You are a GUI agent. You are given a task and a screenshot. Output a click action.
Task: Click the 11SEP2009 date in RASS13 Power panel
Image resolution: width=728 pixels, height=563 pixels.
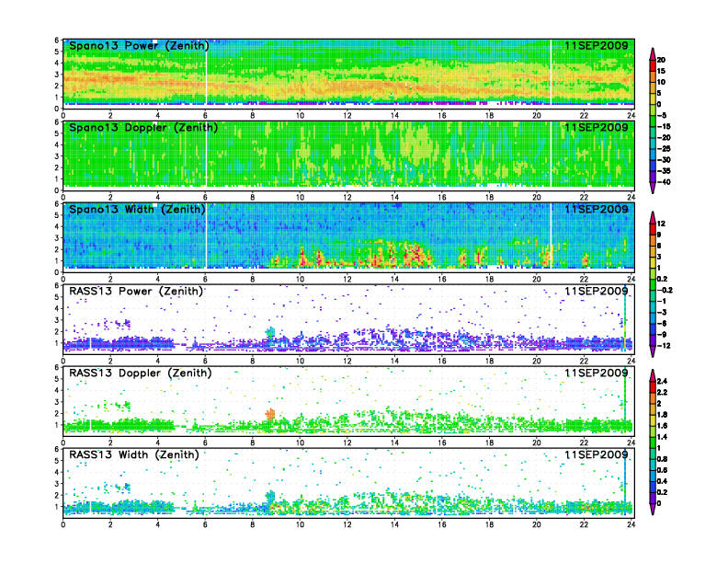(597, 291)
